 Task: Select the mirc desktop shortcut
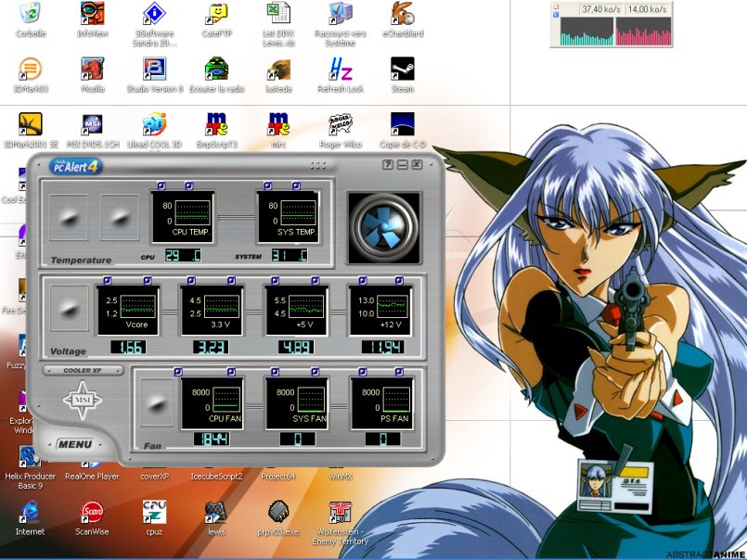click(x=278, y=124)
